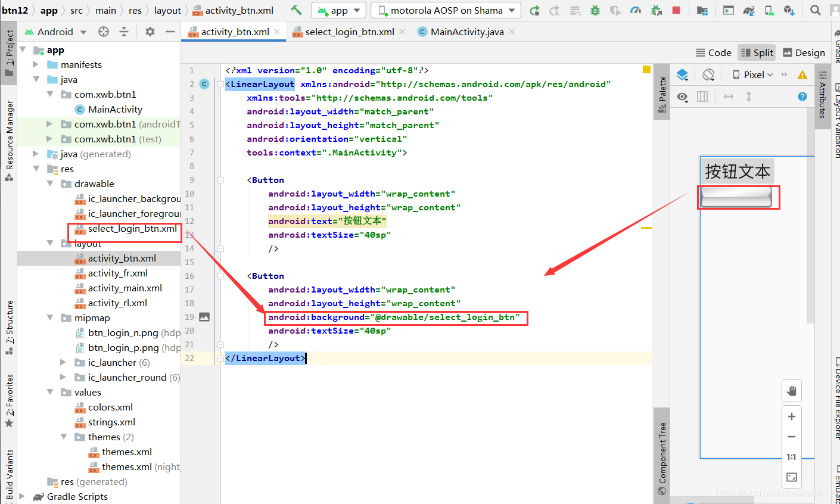Collapse the values folder

click(x=50, y=392)
